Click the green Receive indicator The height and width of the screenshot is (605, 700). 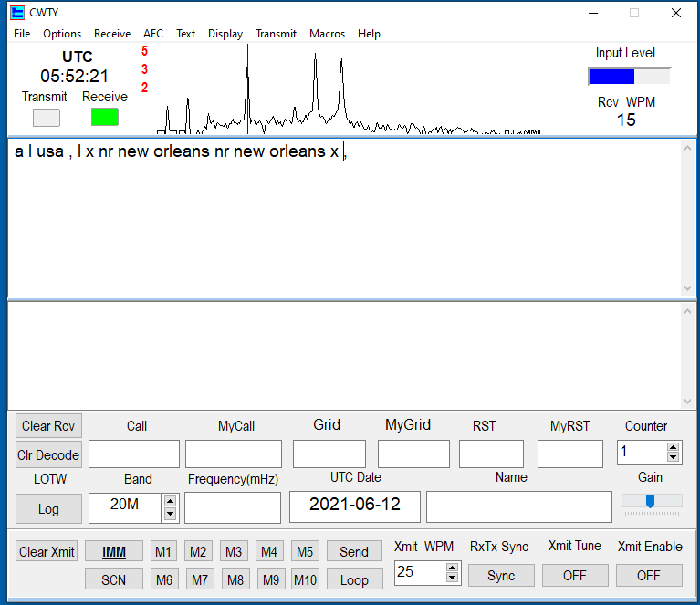[x=105, y=117]
